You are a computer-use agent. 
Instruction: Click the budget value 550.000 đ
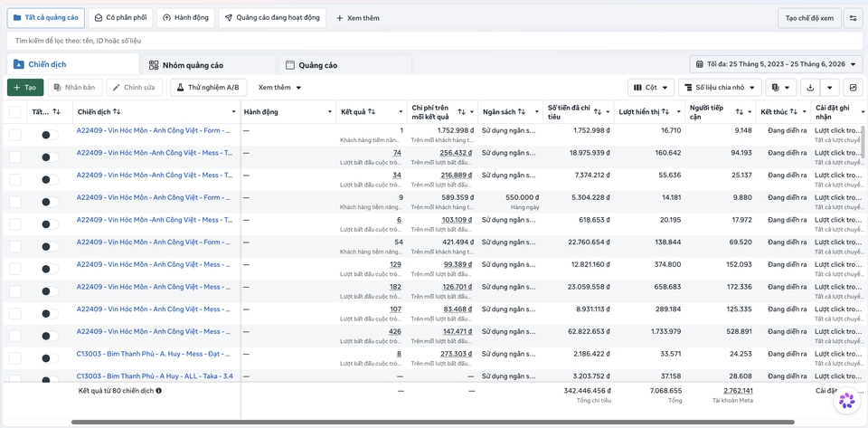coord(522,197)
